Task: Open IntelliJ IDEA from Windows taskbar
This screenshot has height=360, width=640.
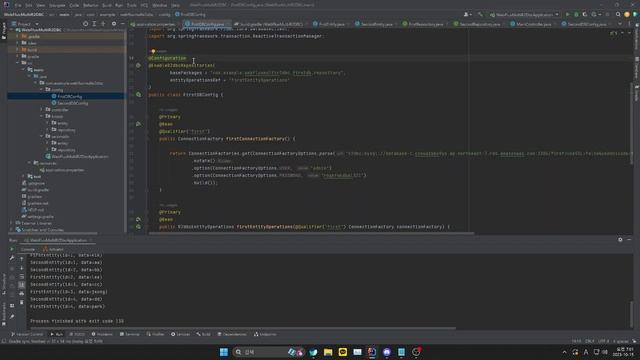Action: 372,352
